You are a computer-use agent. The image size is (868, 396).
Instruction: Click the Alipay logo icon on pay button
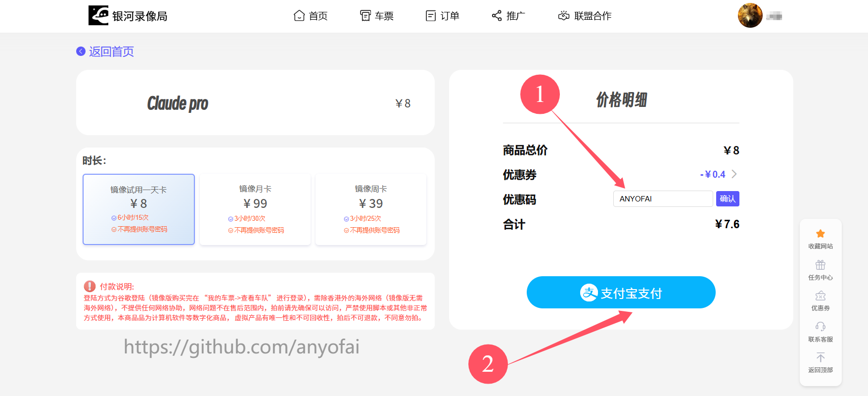pos(589,293)
